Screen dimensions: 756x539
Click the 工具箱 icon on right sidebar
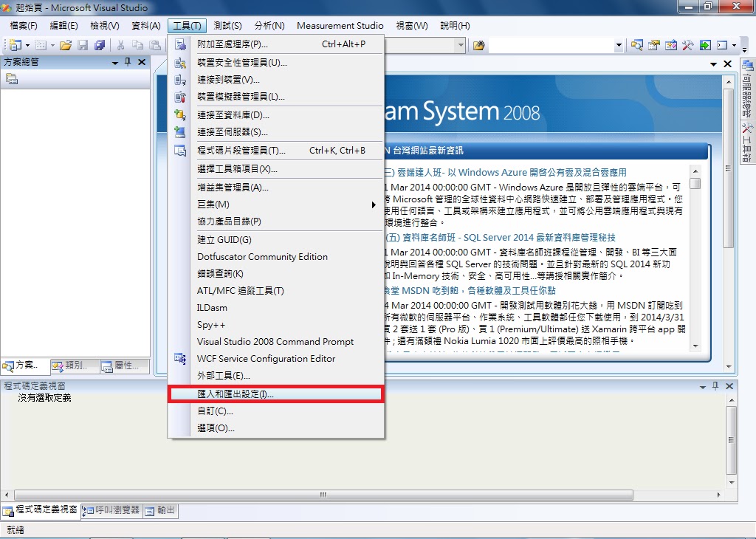click(747, 128)
